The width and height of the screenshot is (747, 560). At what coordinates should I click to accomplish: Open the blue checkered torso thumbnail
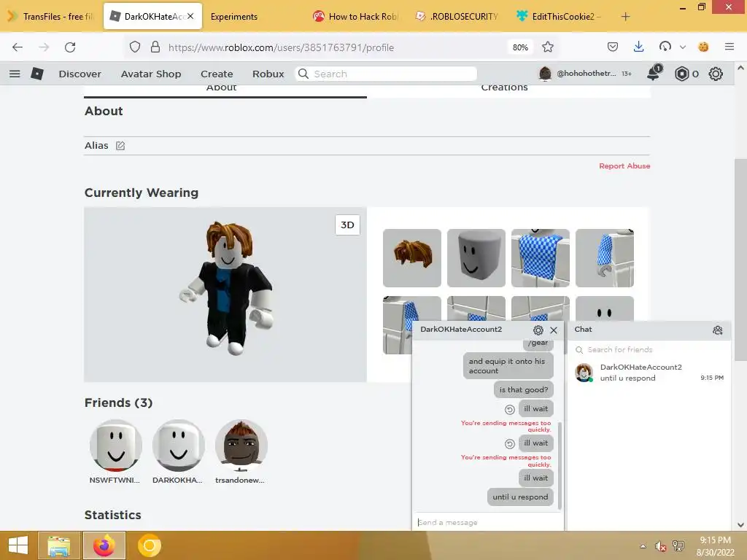pos(541,258)
